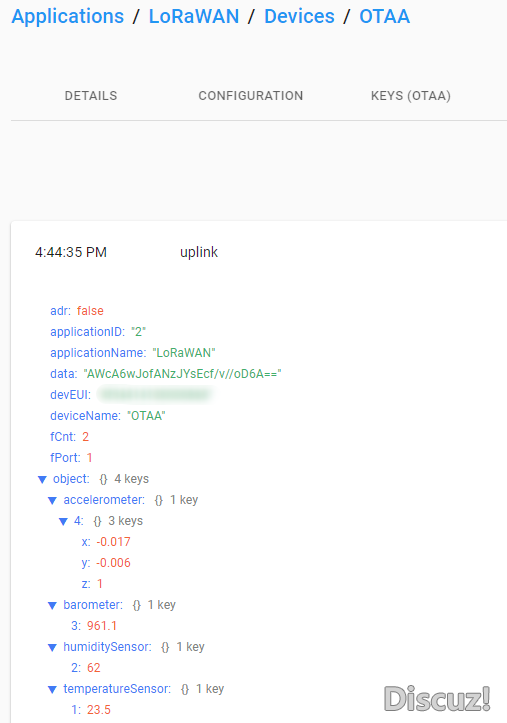Click the object "4 keys" summary
Viewport: 507px width, 723px height.
coord(131,479)
